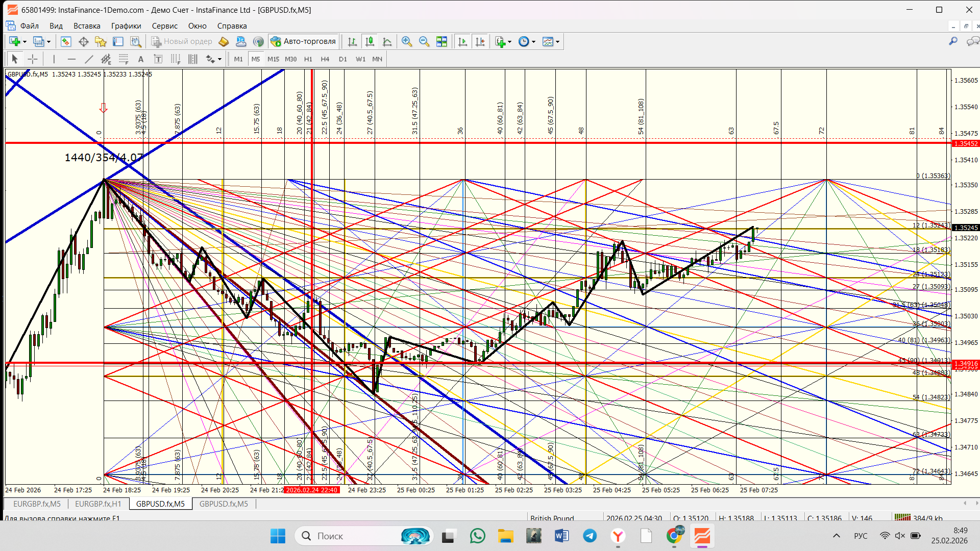
Task: Click the Новый ордер button
Action: tap(182, 42)
